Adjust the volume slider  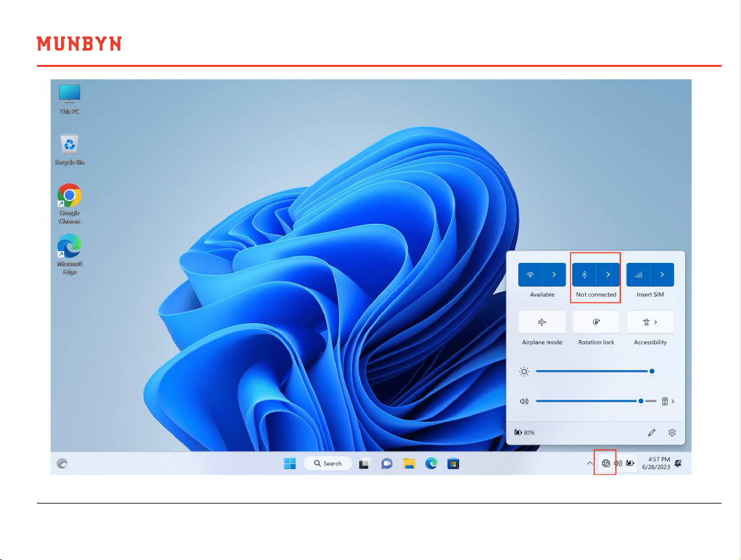[596, 402]
